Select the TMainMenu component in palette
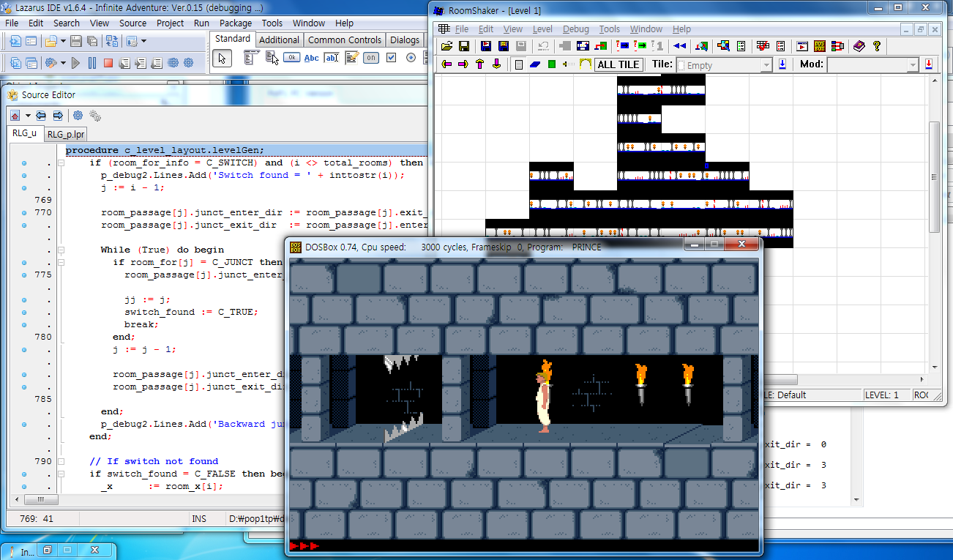 pos(251,58)
